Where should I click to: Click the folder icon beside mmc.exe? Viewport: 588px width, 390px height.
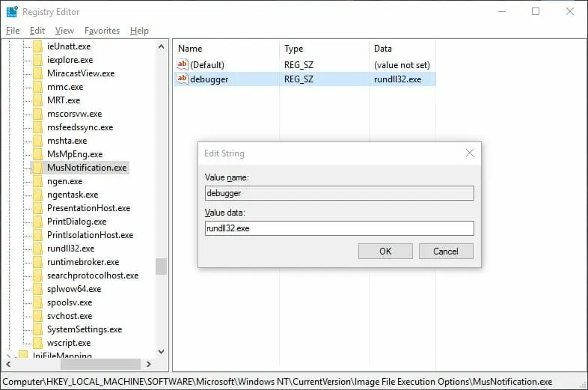37,87
